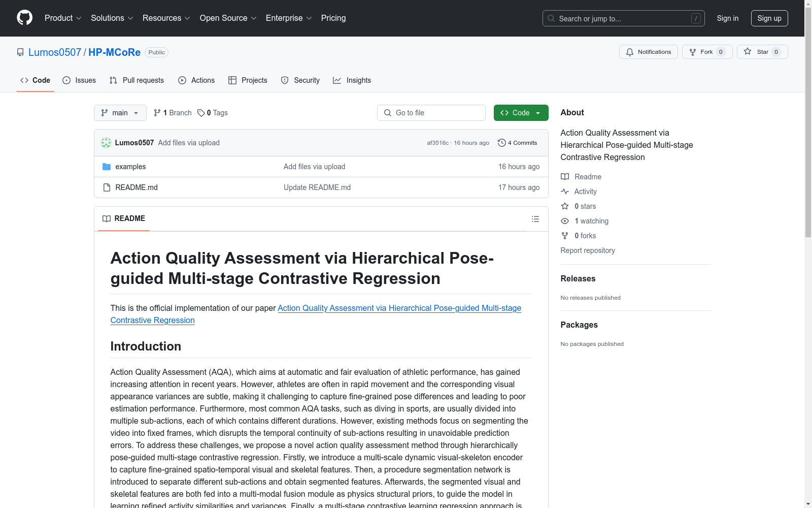Click the README.md file icon
The width and height of the screenshot is (812, 508).
tap(107, 187)
